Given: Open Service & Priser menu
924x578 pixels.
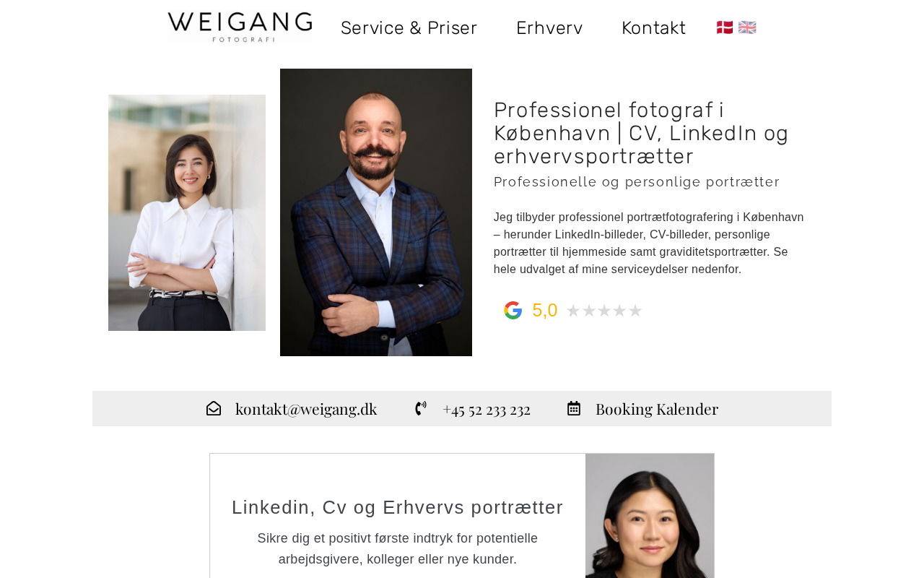Looking at the screenshot, I should (409, 28).
